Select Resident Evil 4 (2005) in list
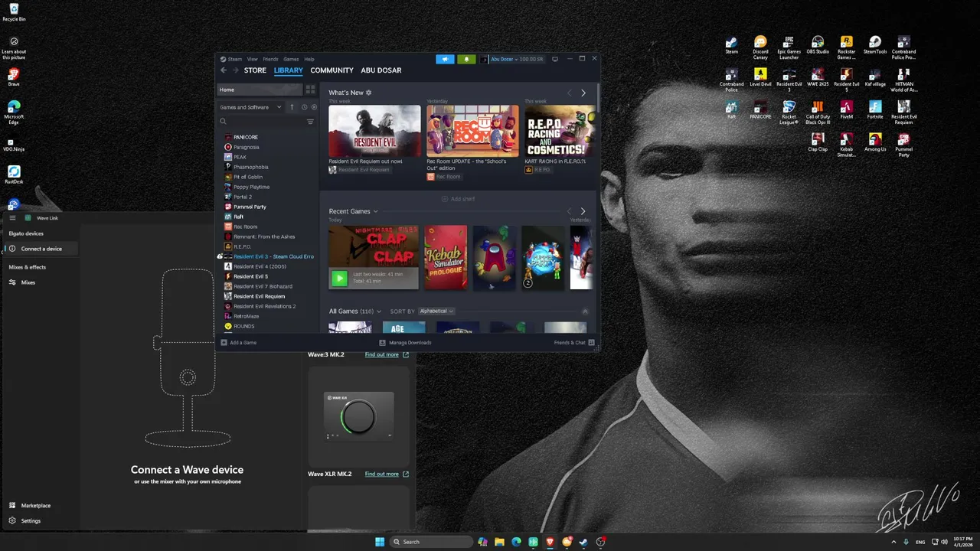 point(260,266)
